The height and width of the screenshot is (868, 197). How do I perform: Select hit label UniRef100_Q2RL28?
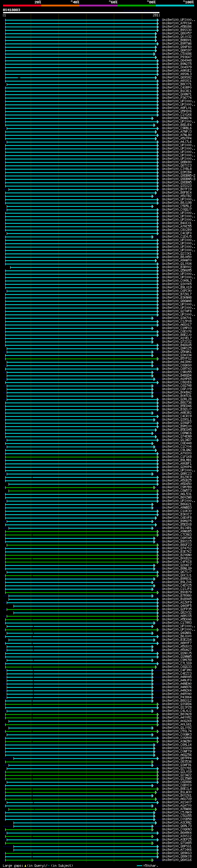pyautogui.click(x=177, y=399)
